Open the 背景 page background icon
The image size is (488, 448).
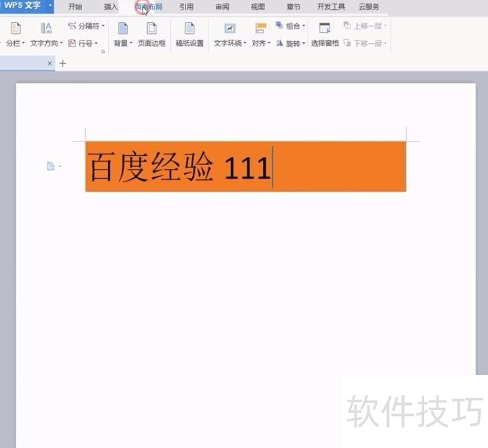click(x=123, y=29)
